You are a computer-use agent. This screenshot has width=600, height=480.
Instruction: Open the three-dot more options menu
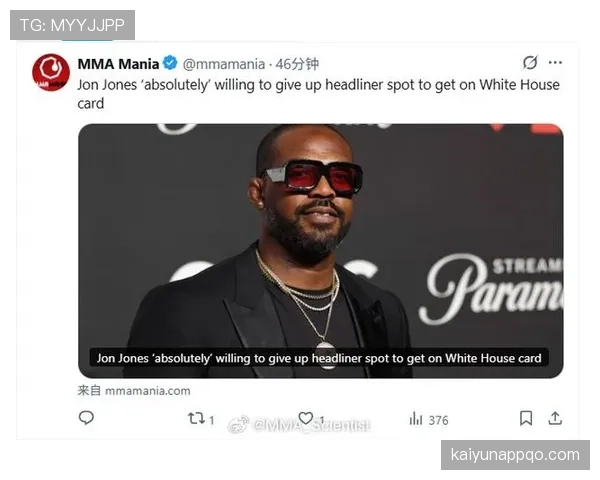(x=555, y=62)
